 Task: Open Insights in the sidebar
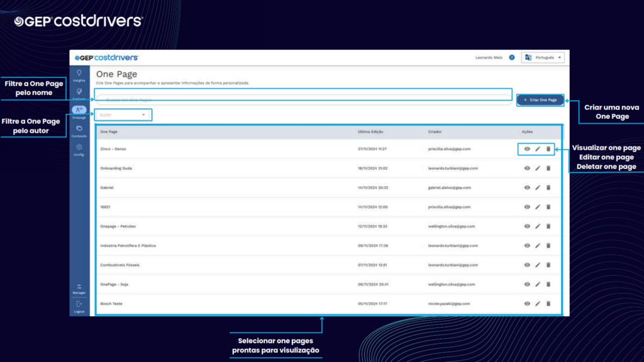(x=79, y=75)
